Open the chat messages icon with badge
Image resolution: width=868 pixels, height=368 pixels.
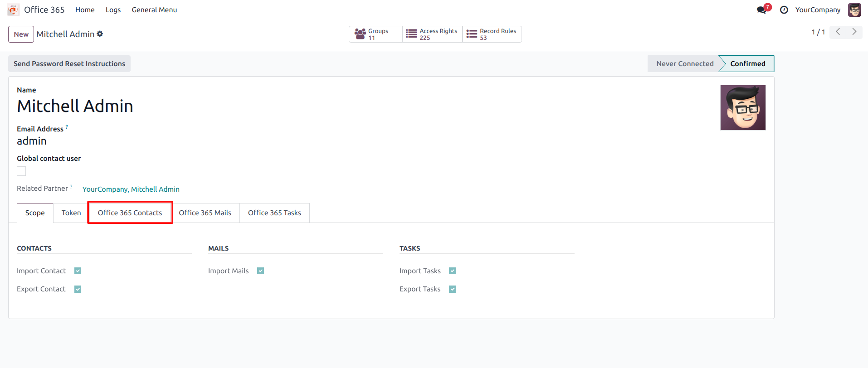[763, 9]
